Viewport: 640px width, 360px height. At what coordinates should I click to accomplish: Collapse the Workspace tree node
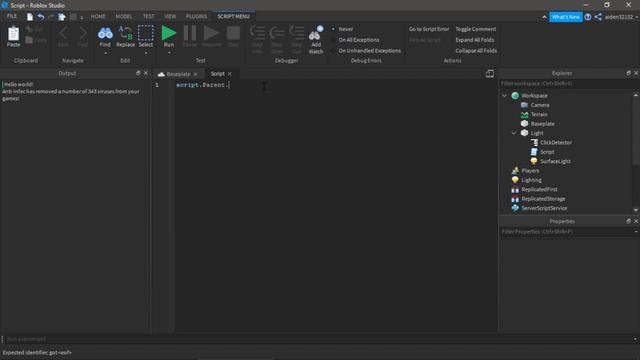click(504, 96)
